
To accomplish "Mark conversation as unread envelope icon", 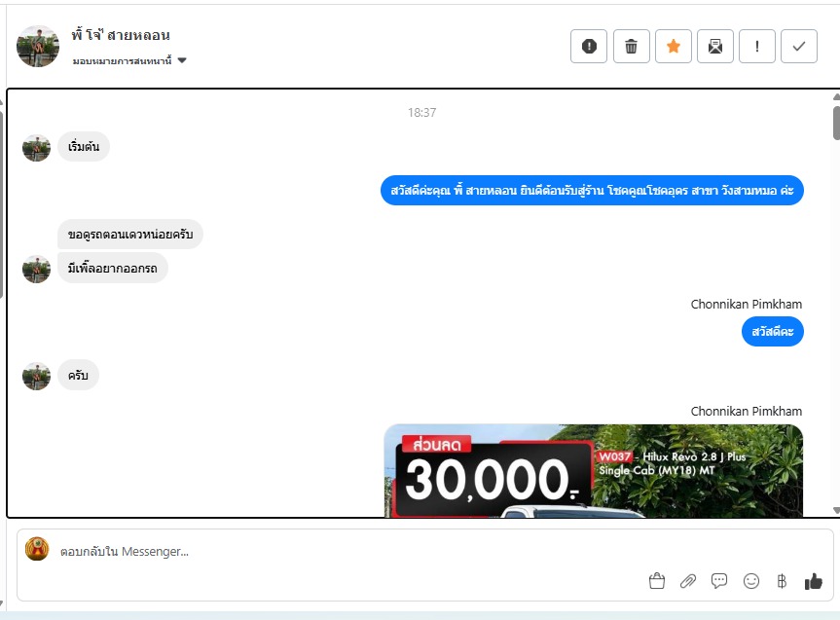I will tap(715, 46).
